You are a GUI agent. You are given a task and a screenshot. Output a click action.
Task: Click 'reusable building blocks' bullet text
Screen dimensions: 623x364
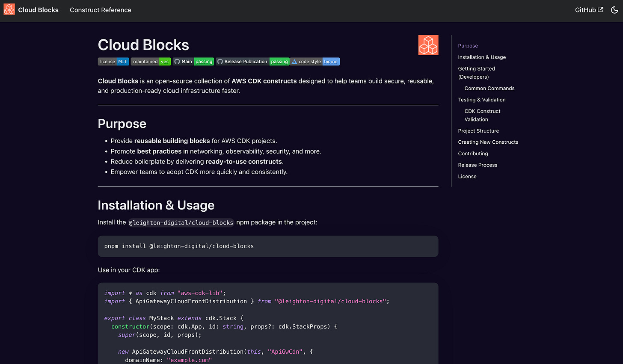click(172, 141)
